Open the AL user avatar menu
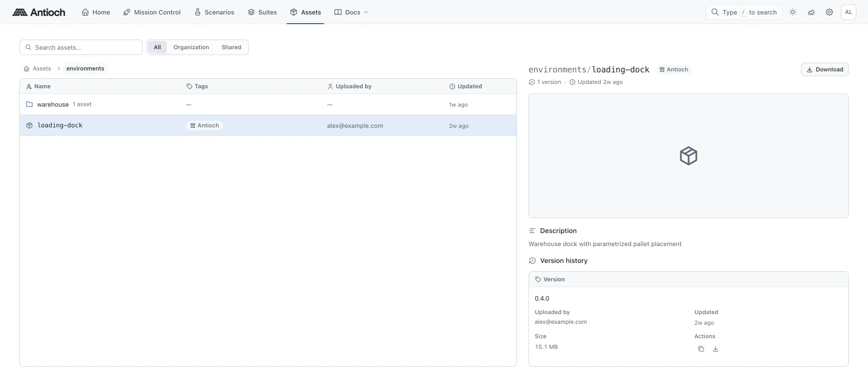 (x=849, y=12)
